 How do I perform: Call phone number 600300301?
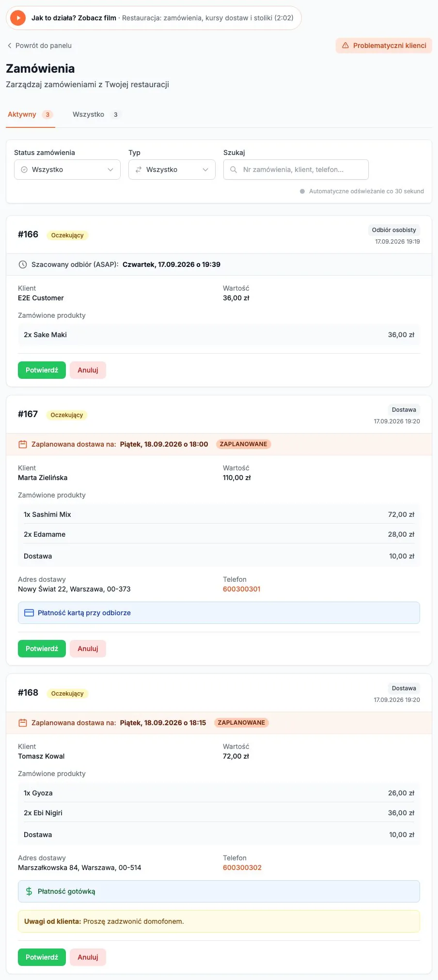point(242,589)
